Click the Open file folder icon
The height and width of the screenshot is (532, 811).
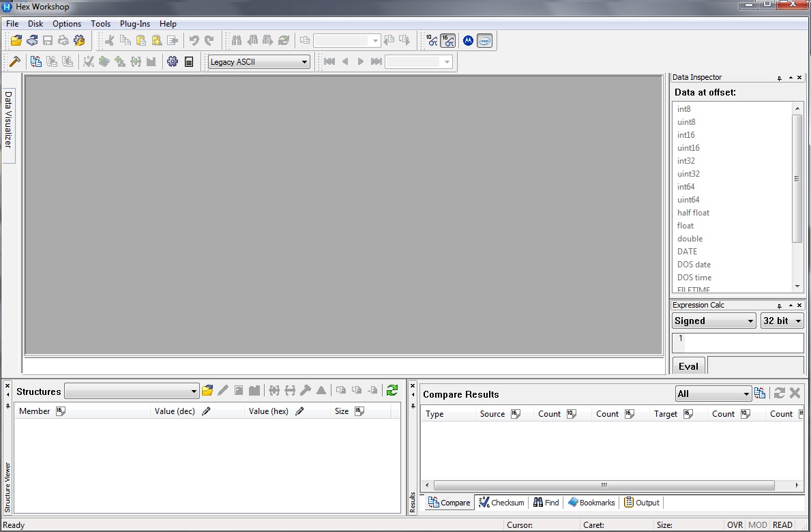16,41
